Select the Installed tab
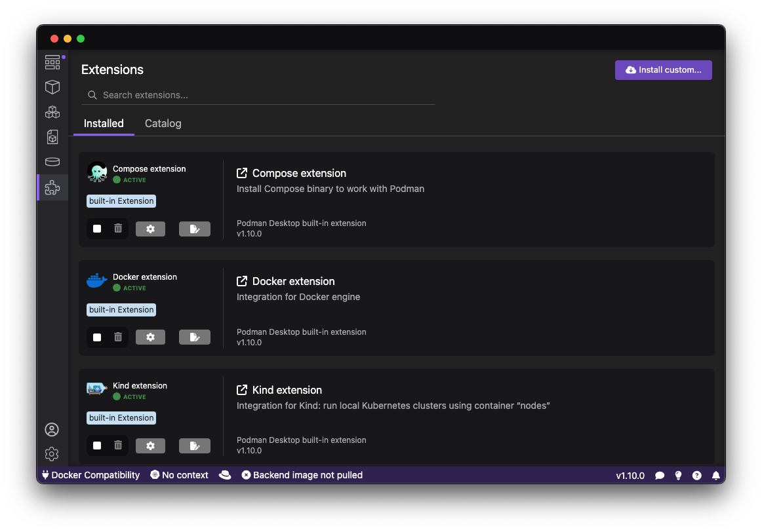 (x=104, y=123)
